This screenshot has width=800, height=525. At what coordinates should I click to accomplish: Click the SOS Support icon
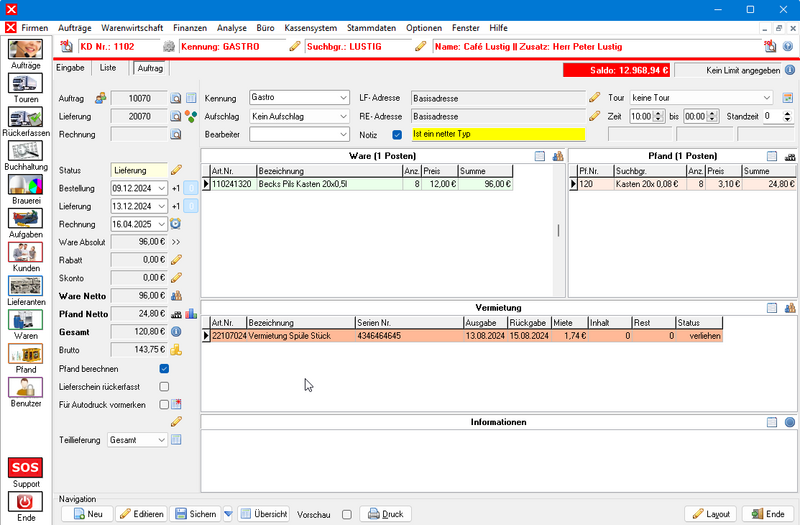26,468
